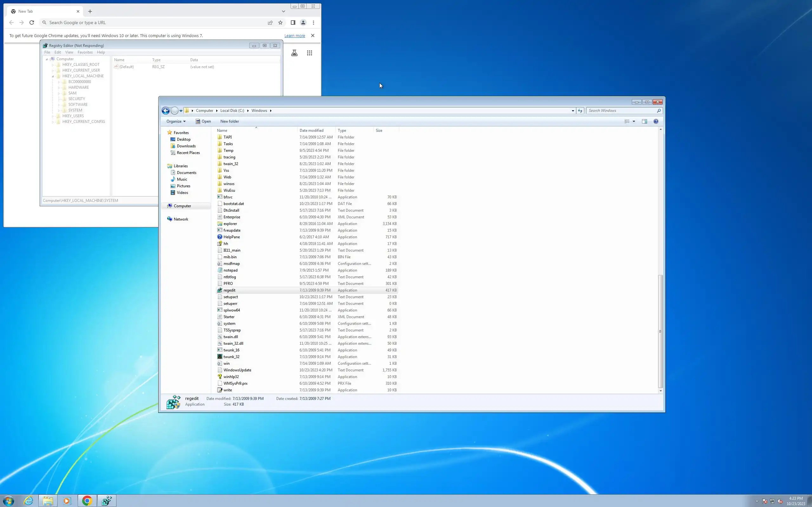The height and width of the screenshot is (507, 812).
Task: Open Windows Media Player taskbar icon
Action: pyautogui.click(x=66, y=501)
